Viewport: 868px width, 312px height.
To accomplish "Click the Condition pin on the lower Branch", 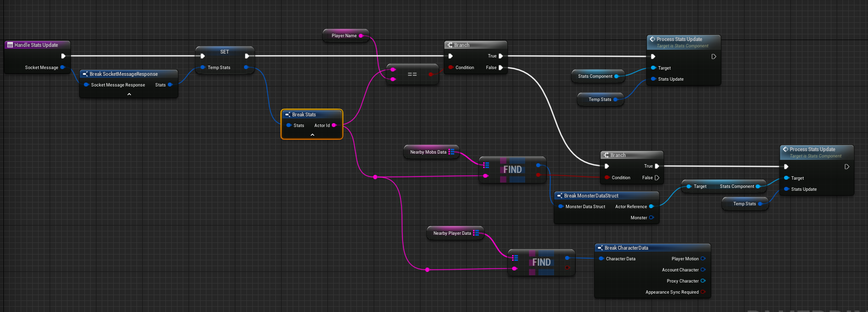I will 607,178.
